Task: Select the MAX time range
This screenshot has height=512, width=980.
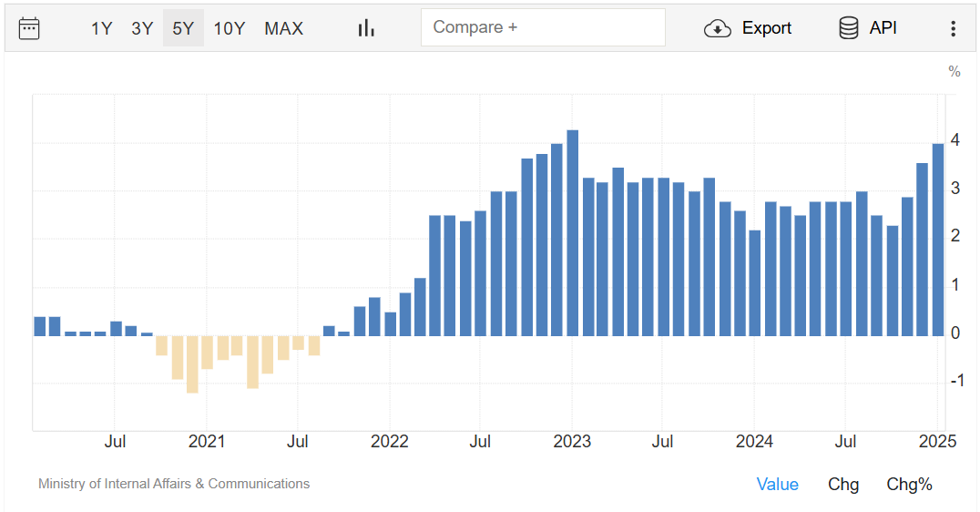Action: (x=284, y=28)
